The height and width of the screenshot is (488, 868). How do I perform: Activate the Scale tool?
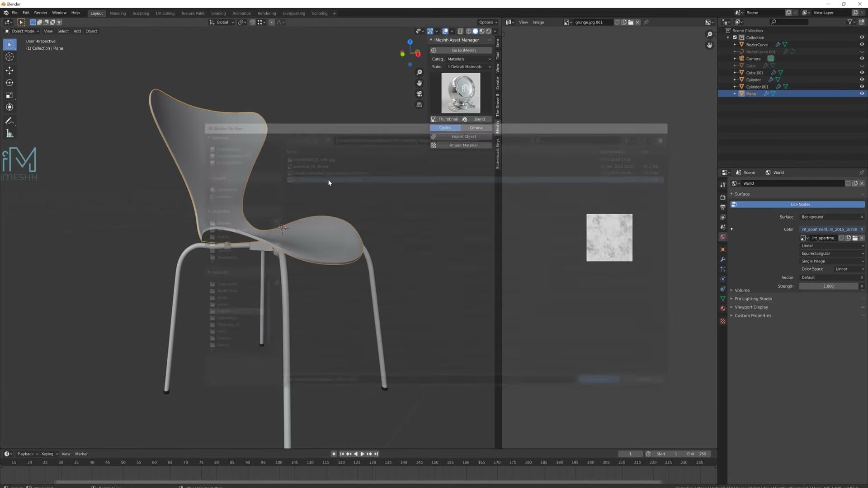pyautogui.click(x=9, y=95)
